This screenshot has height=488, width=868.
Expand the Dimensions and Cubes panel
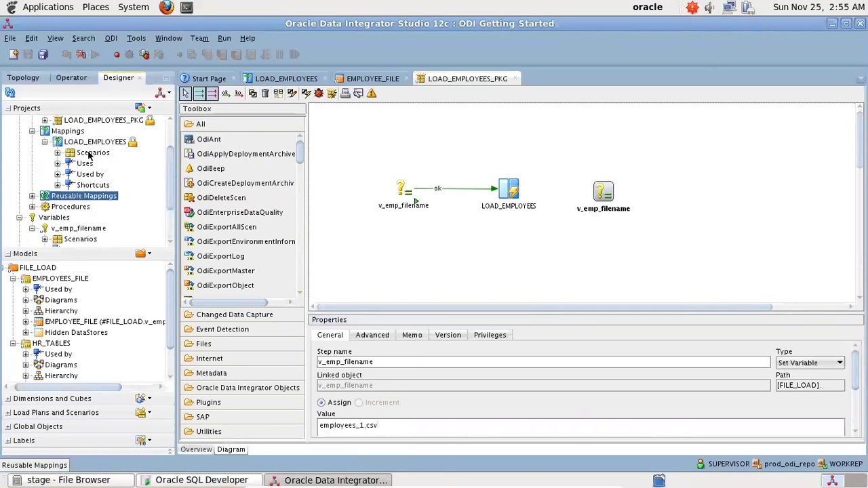click(7, 399)
